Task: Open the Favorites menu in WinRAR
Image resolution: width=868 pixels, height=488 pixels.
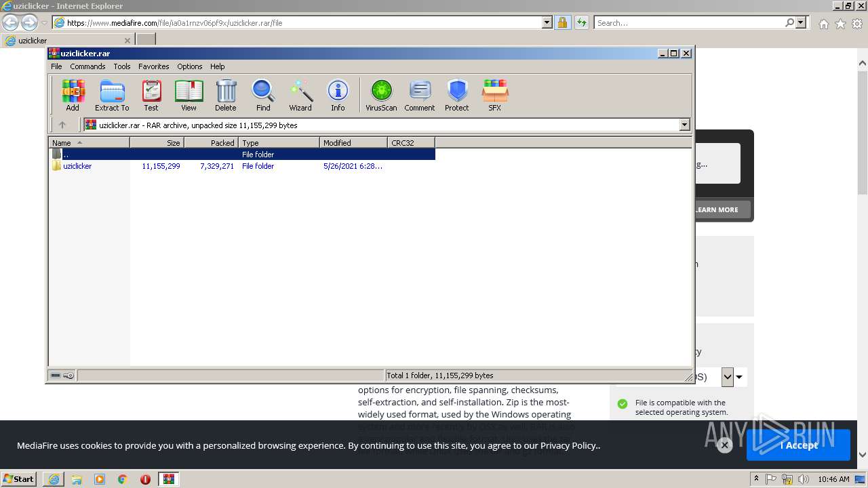Action: coord(154,66)
